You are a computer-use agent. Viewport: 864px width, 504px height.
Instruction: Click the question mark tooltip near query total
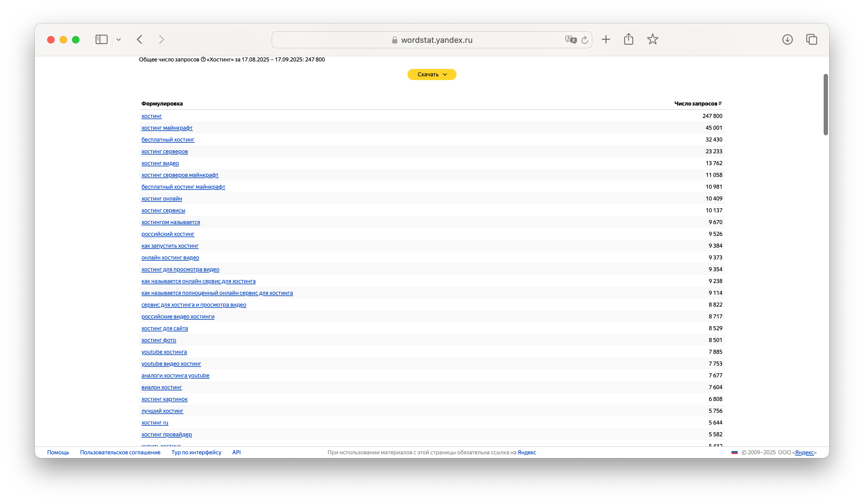203,59
